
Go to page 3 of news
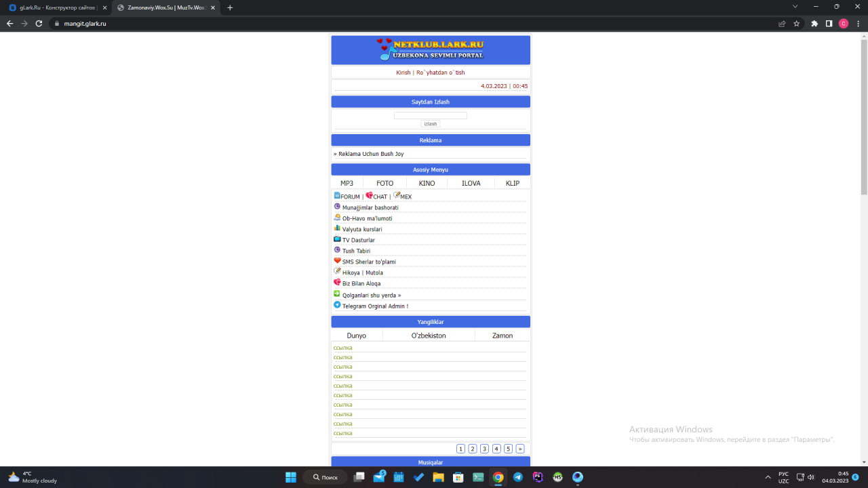[484, 449]
